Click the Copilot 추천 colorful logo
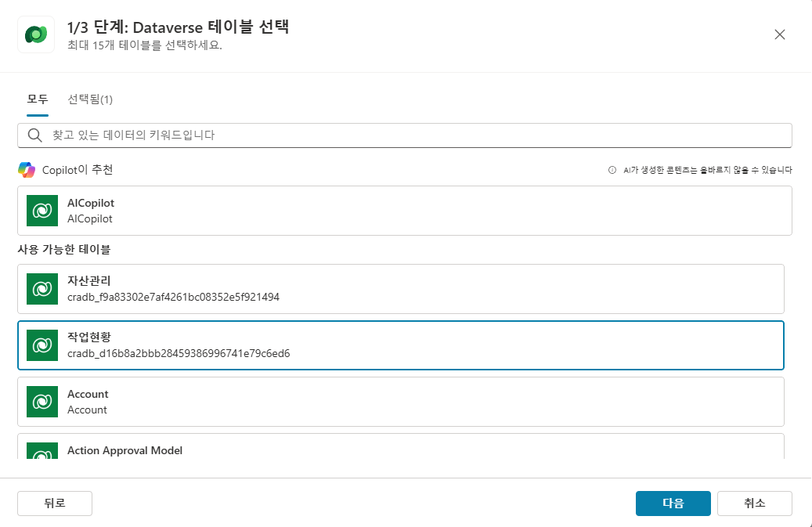 [27, 170]
